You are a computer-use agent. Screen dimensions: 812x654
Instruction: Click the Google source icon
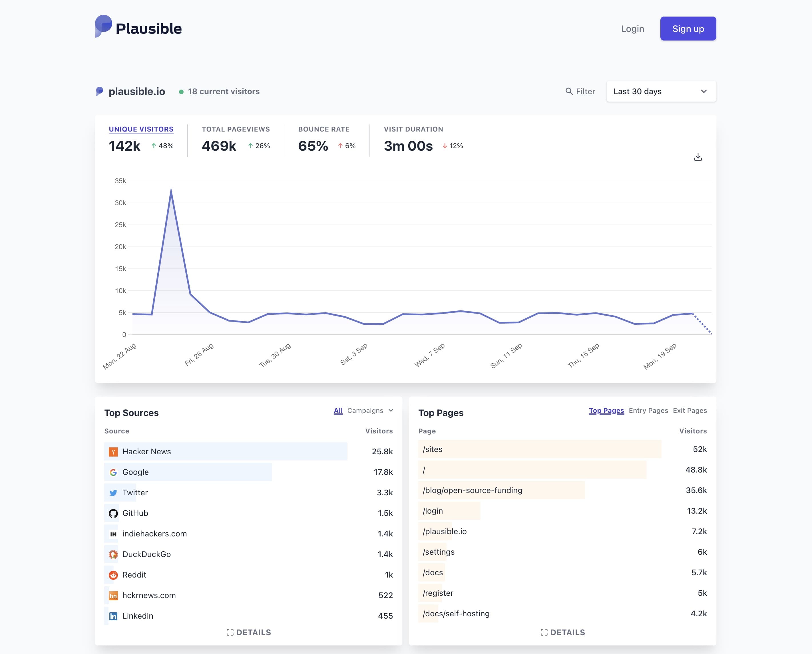[113, 472]
